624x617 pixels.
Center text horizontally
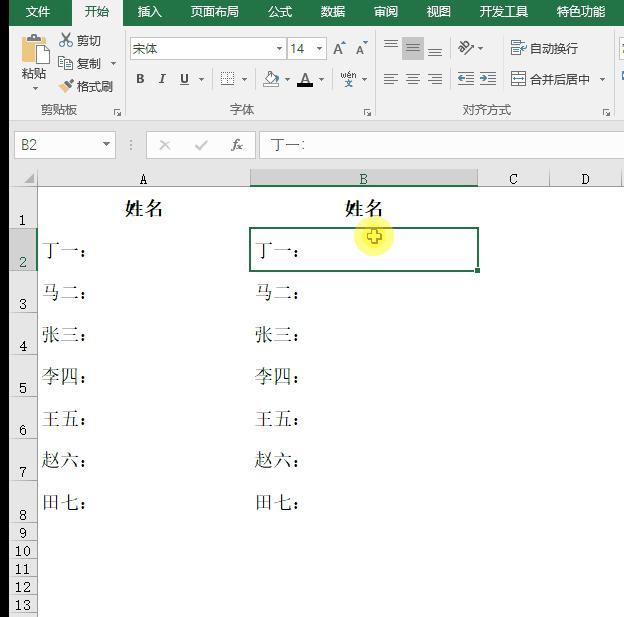413,79
